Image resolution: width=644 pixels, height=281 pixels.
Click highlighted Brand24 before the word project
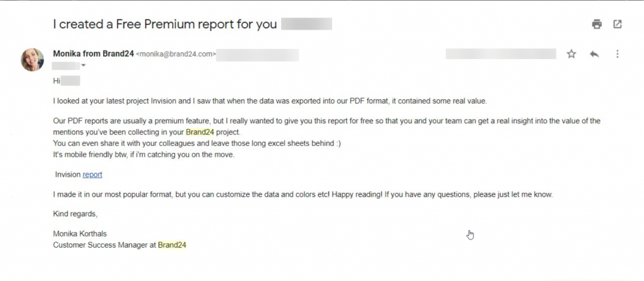(x=201, y=133)
